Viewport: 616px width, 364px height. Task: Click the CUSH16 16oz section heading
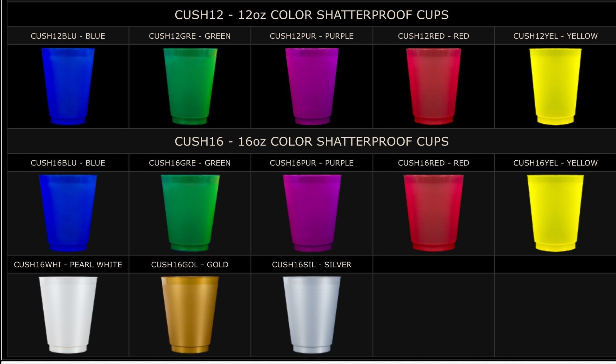tap(311, 141)
